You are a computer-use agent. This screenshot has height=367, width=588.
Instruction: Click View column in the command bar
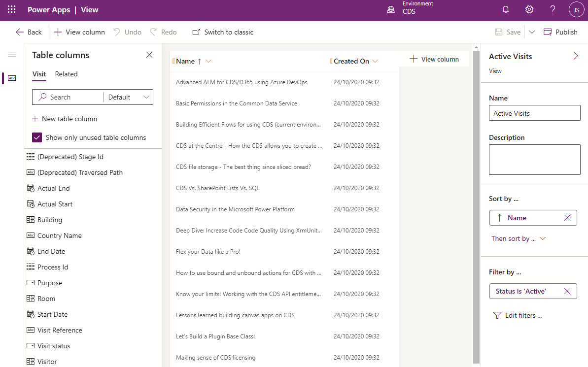click(79, 32)
